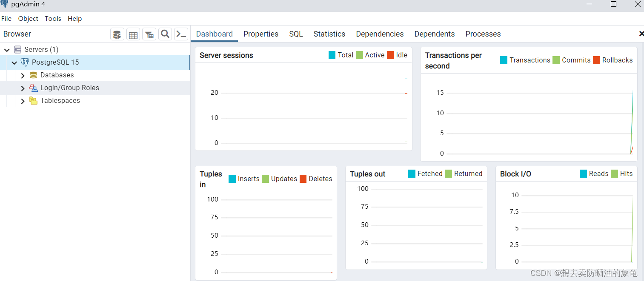Screen dimensions: 644x281
Task: Open the Tools menu
Action: [x=53, y=18]
